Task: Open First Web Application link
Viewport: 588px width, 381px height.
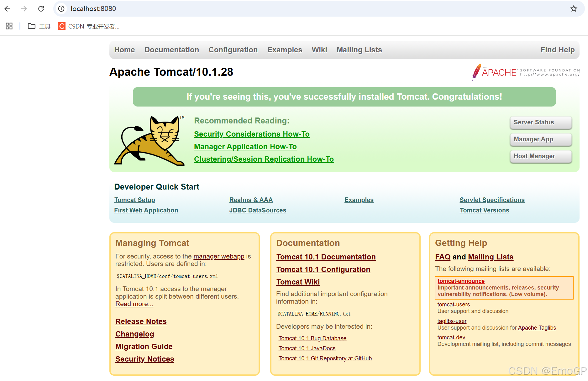Action: point(146,210)
